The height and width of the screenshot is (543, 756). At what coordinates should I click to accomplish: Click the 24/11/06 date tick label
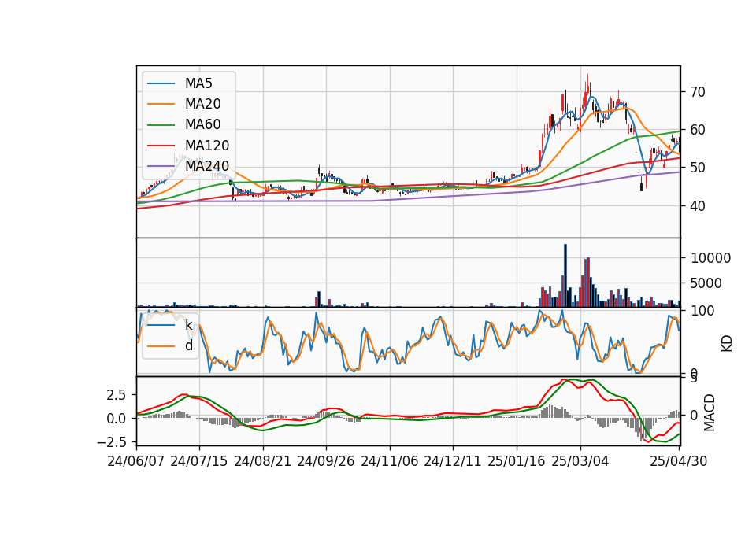[x=390, y=462]
